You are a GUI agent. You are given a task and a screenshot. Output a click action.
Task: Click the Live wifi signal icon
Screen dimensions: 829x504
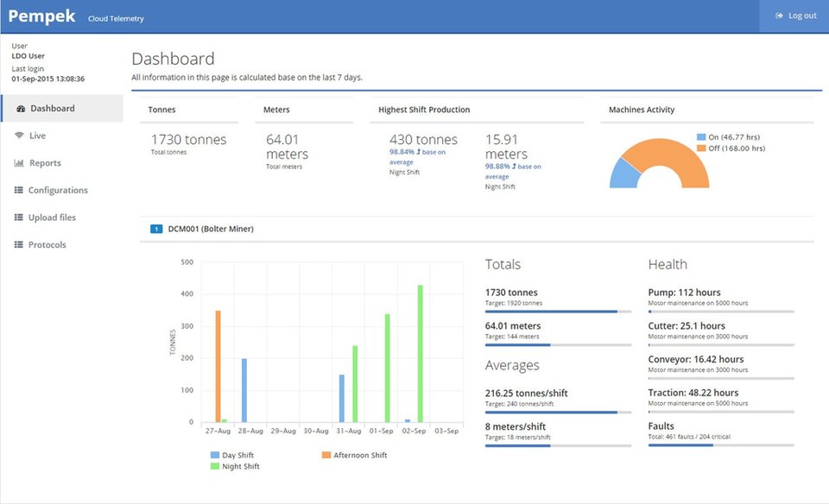19,135
